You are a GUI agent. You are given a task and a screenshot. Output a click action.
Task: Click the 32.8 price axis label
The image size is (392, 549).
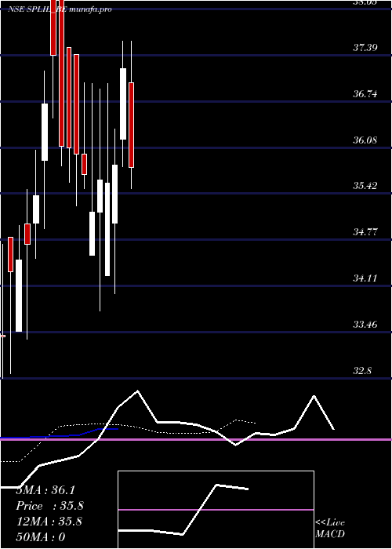pos(362,370)
